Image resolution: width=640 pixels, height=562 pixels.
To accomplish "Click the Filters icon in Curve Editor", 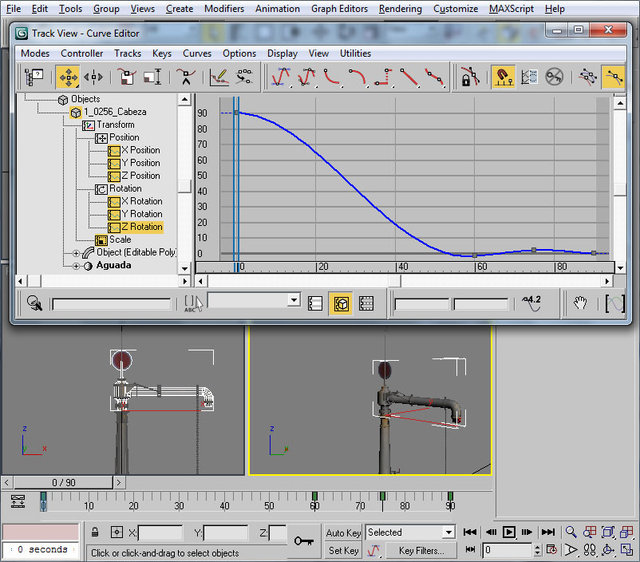I will click(x=34, y=76).
